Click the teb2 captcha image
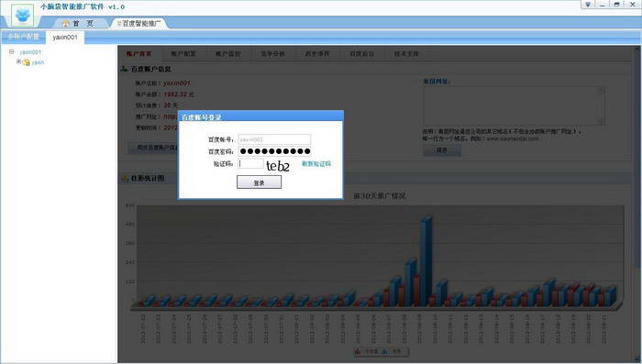The width and height of the screenshot is (642, 364). tap(278, 166)
